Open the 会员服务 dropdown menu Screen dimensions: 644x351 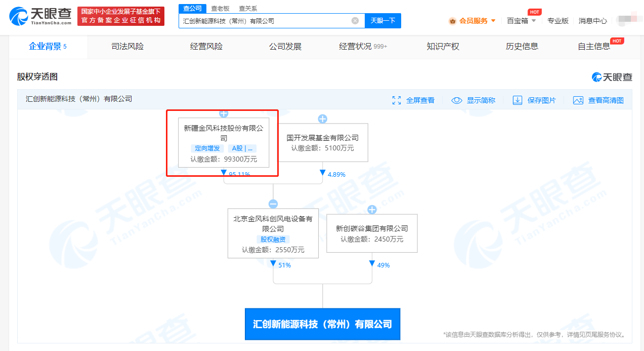[x=473, y=21]
